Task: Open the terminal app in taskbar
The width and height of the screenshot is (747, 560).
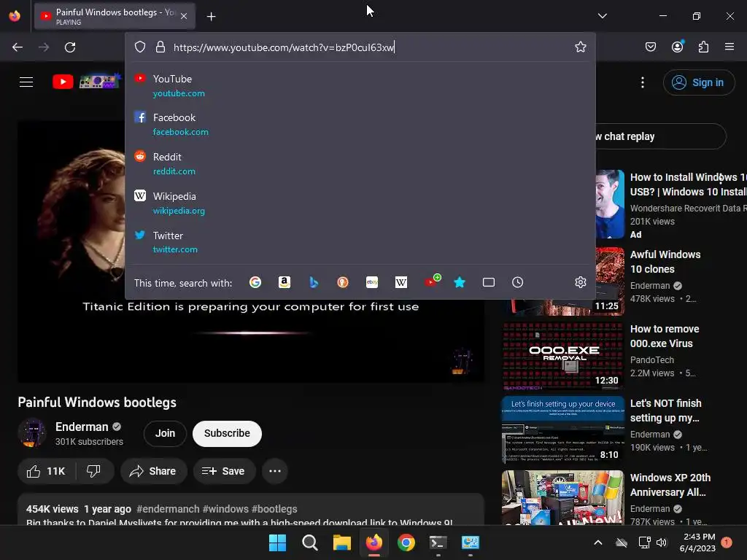Action: (x=438, y=542)
